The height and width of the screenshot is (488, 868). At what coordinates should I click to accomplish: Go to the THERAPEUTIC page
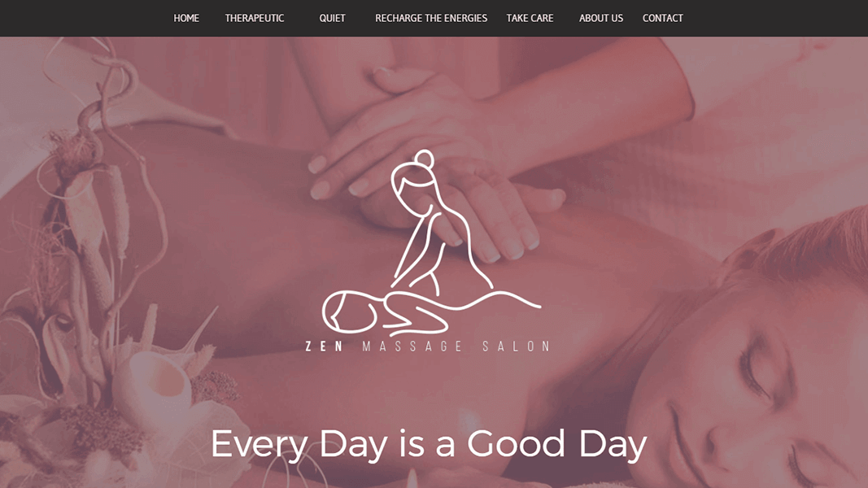pyautogui.click(x=254, y=18)
